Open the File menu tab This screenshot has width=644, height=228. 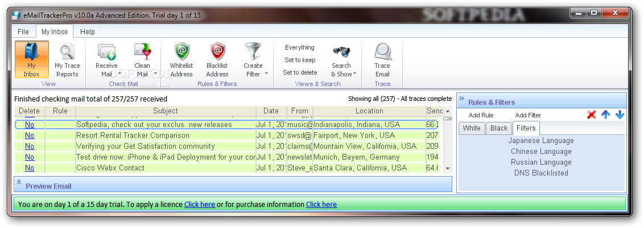23,32
